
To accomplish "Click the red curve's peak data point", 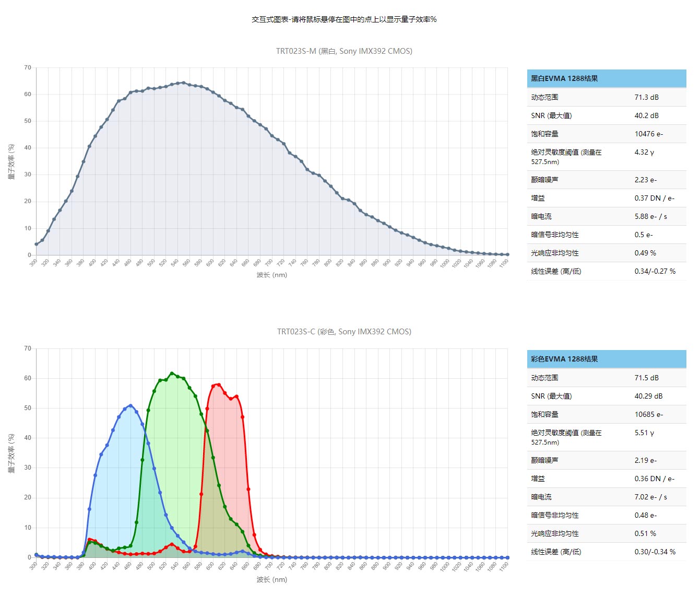I will [219, 384].
